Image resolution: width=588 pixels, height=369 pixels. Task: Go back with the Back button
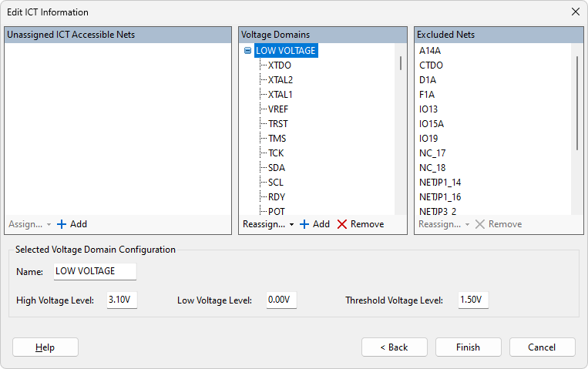click(x=394, y=347)
